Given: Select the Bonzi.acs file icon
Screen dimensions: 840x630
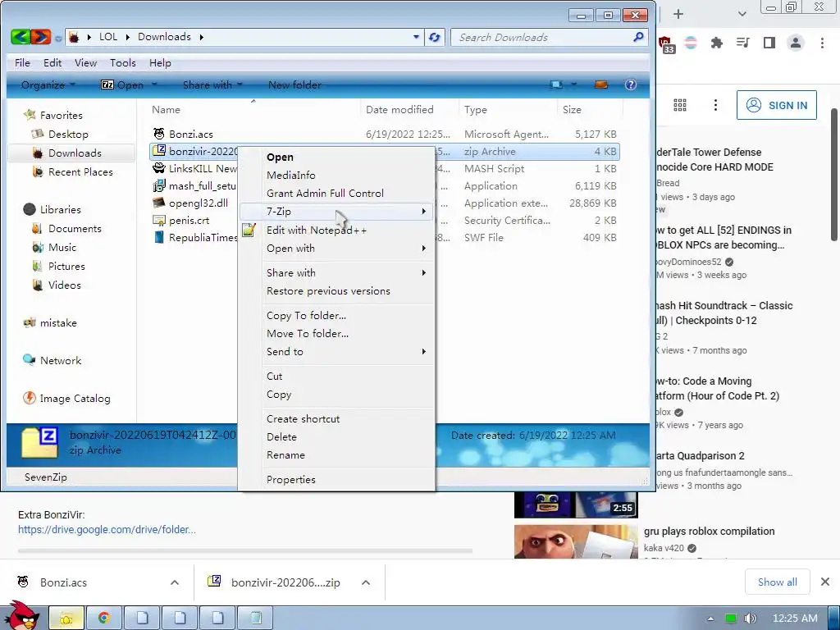Looking at the screenshot, I should [158, 134].
